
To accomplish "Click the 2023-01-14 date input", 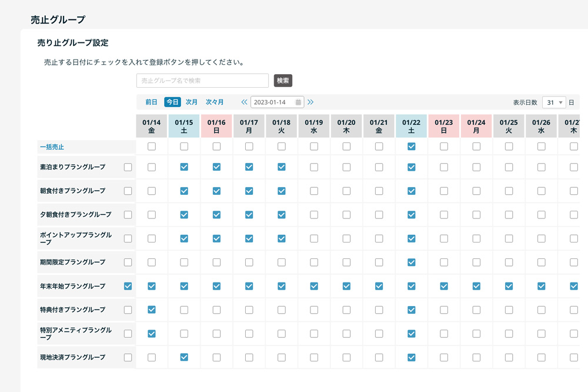I will (272, 102).
